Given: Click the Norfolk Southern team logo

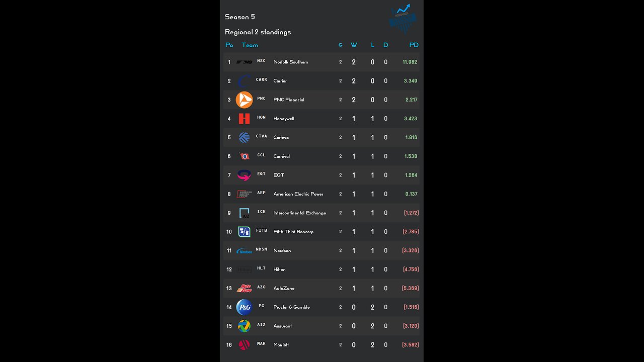Looking at the screenshot, I should (245, 62).
